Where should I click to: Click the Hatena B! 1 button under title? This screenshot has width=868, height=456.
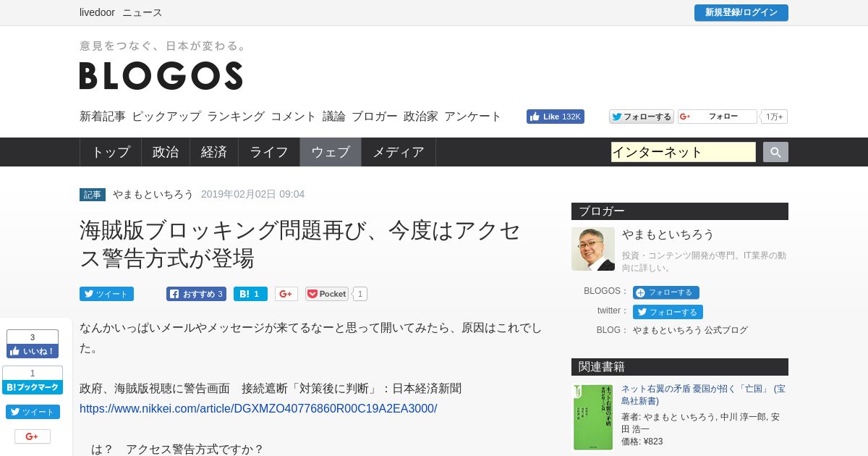pos(250,294)
